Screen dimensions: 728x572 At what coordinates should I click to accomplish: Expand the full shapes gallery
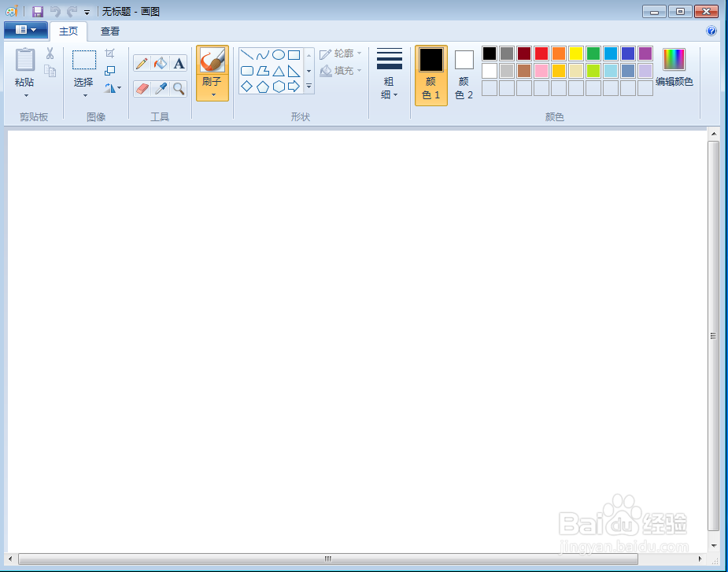click(x=309, y=87)
